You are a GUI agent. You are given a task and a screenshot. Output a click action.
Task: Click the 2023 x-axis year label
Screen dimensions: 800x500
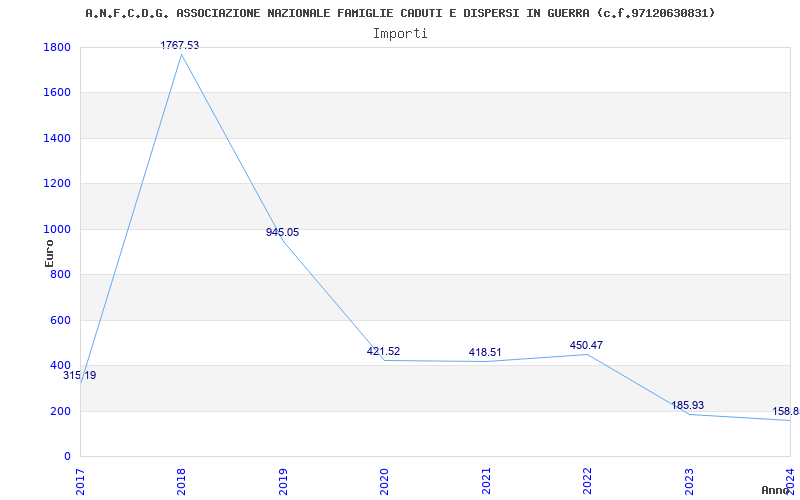689,481
